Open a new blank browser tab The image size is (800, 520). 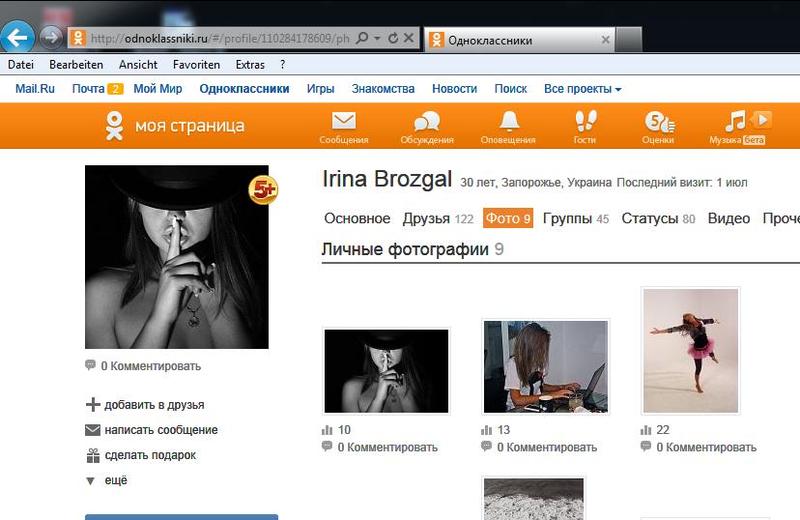pyautogui.click(x=629, y=40)
